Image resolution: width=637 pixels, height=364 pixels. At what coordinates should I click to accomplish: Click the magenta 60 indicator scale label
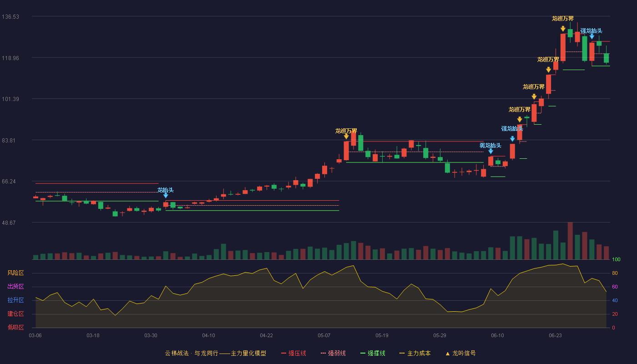[x=615, y=287]
